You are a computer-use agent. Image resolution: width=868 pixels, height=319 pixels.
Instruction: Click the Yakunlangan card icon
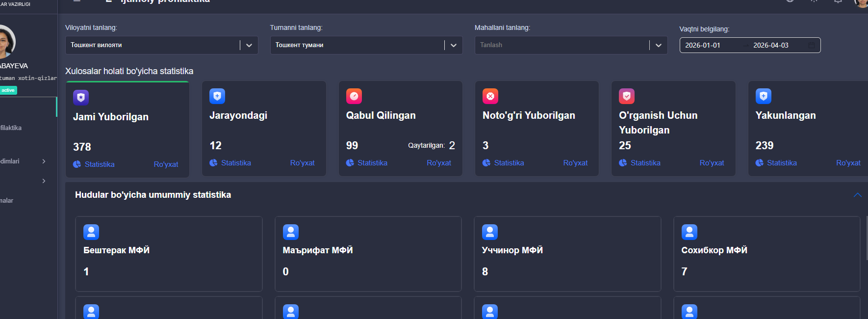[x=764, y=96]
